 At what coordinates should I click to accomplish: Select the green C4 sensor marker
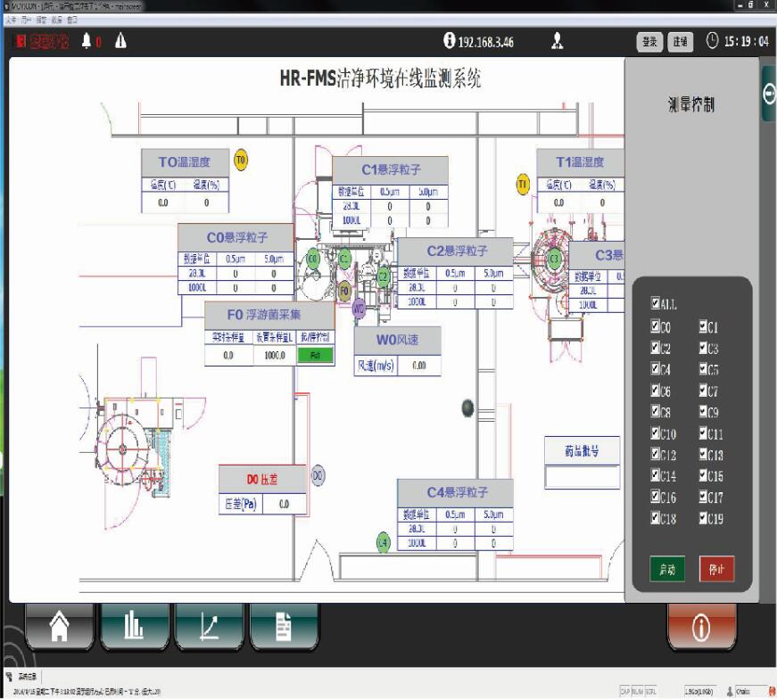point(384,542)
